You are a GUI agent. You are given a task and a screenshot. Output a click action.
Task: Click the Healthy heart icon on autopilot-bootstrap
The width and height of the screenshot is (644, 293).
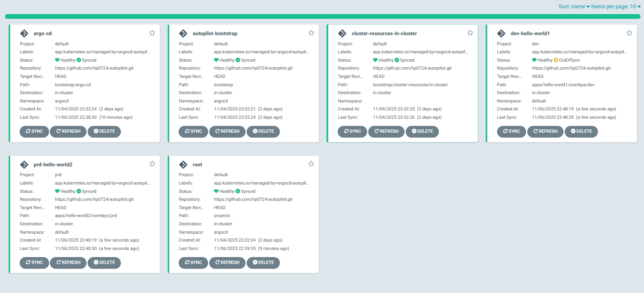216,60
